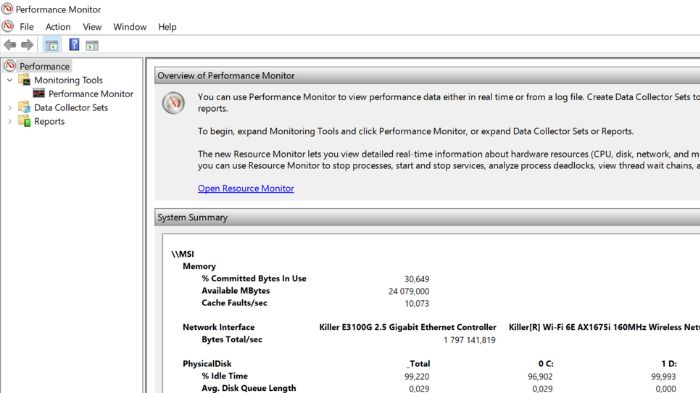Click Monitoring Tools folder icon
Viewport: 700px width, 393px height.
click(x=24, y=79)
